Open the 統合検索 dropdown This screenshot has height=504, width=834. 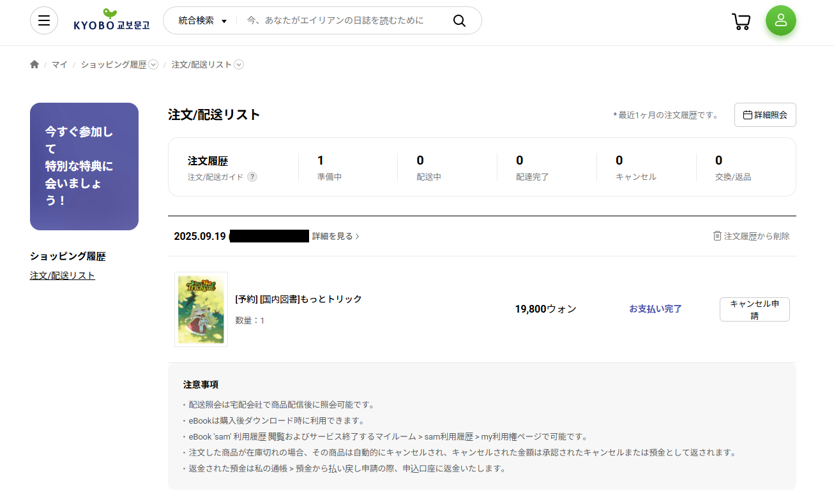[x=202, y=20]
